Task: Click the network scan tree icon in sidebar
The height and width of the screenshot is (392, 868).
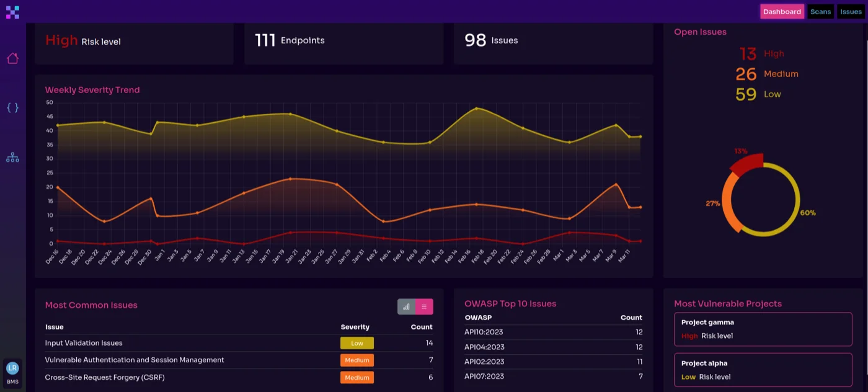Action: click(12, 157)
